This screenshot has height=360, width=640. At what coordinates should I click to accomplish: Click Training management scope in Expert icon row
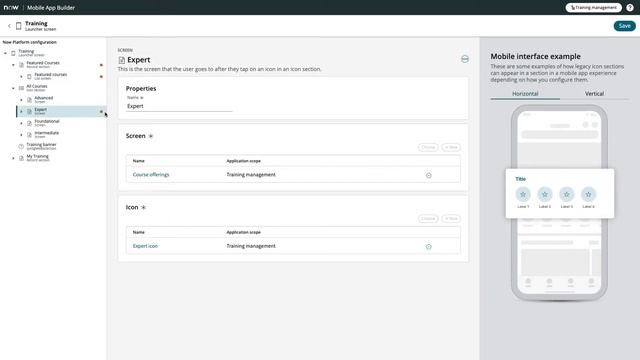[251, 246]
